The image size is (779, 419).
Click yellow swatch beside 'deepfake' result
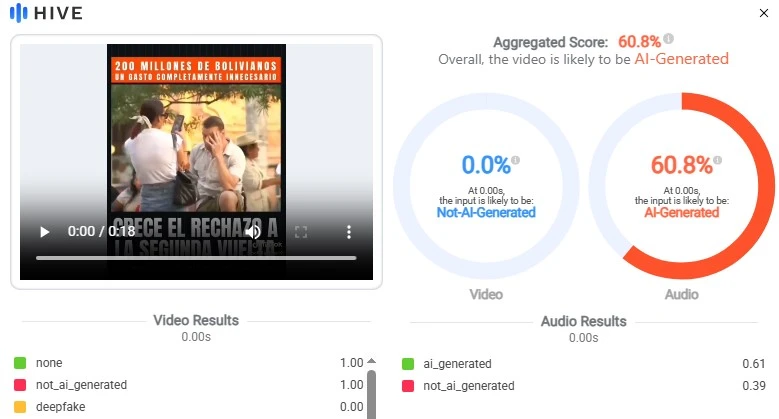(20, 407)
